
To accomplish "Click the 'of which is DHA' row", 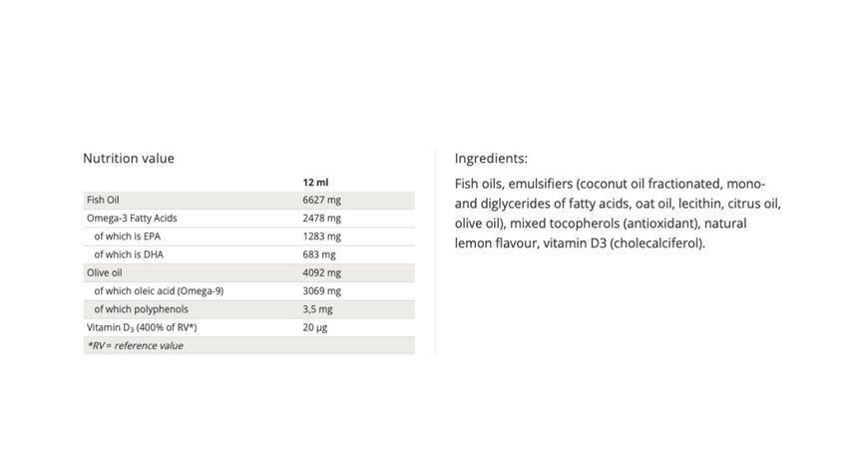I will (x=249, y=254).
